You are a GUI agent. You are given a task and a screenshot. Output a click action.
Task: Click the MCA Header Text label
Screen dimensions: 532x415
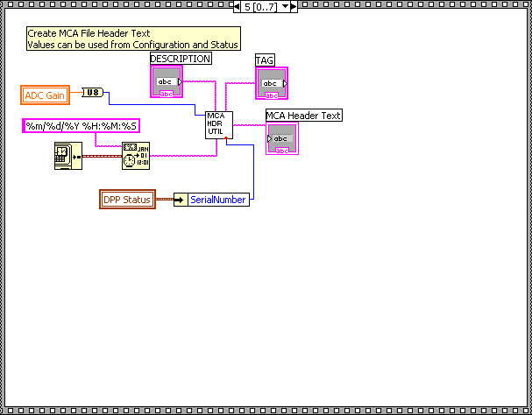tap(303, 116)
